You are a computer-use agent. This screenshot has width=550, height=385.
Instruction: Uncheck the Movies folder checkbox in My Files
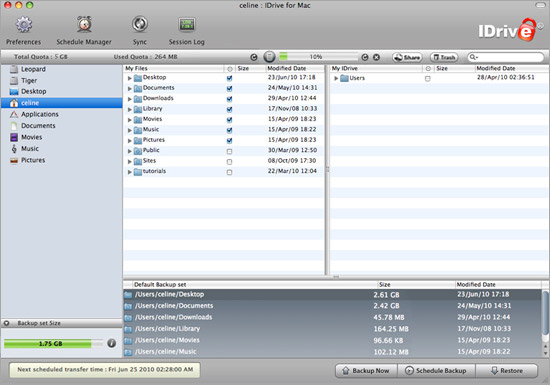coord(229,120)
